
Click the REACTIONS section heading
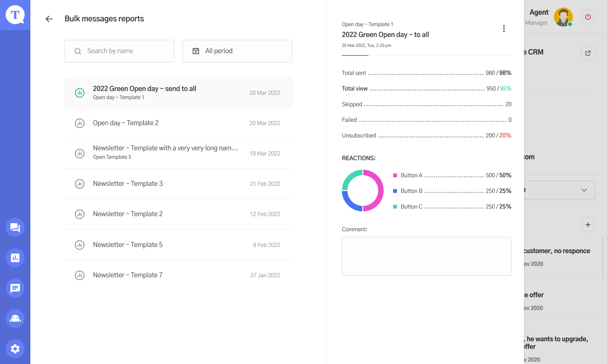pyautogui.click(x=359, y=158)
